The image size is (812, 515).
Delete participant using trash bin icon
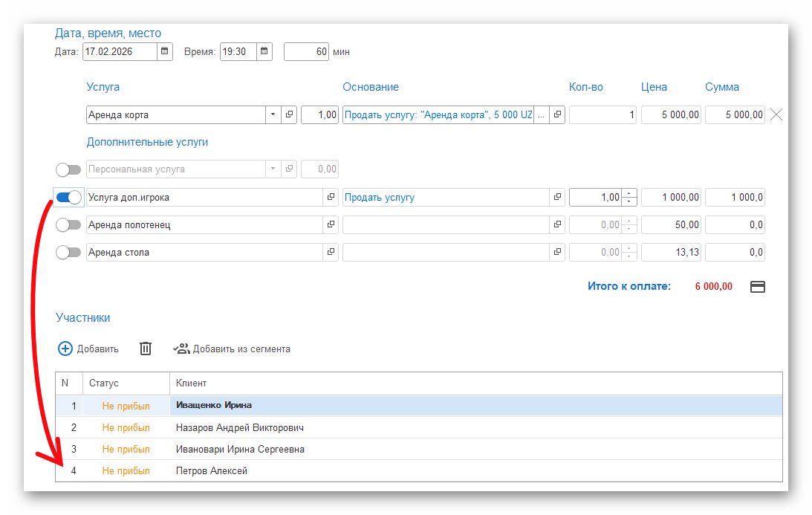tap(146, 349)
